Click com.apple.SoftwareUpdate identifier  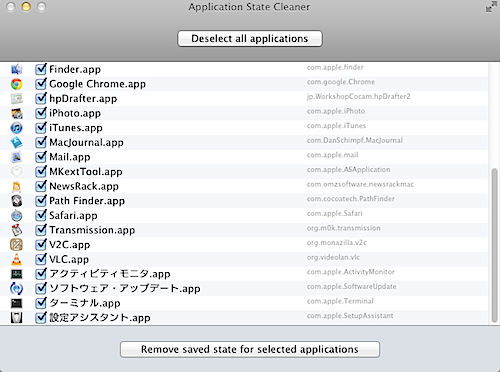[352, 287]
